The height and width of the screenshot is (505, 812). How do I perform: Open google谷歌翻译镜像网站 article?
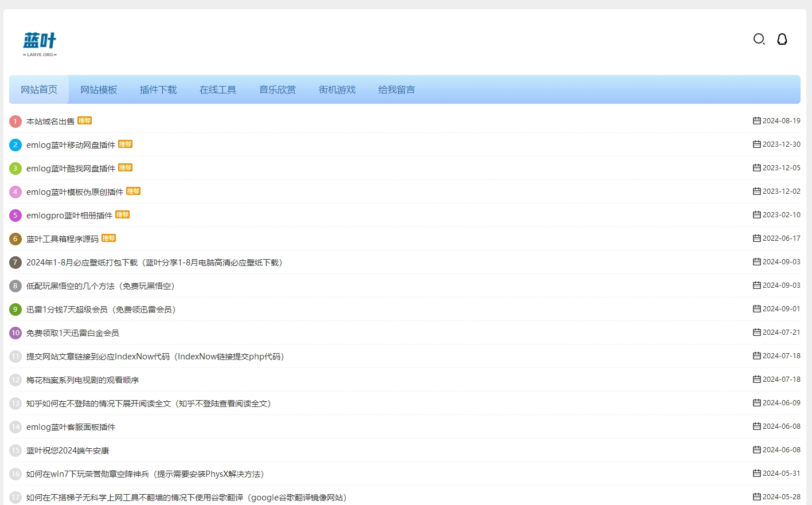(x=188, y=498)
